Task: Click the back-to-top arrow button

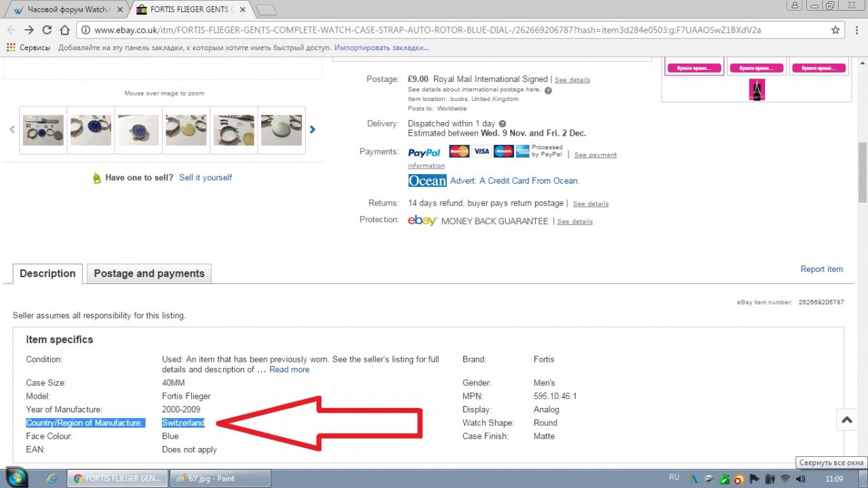Action: point(847,420)
